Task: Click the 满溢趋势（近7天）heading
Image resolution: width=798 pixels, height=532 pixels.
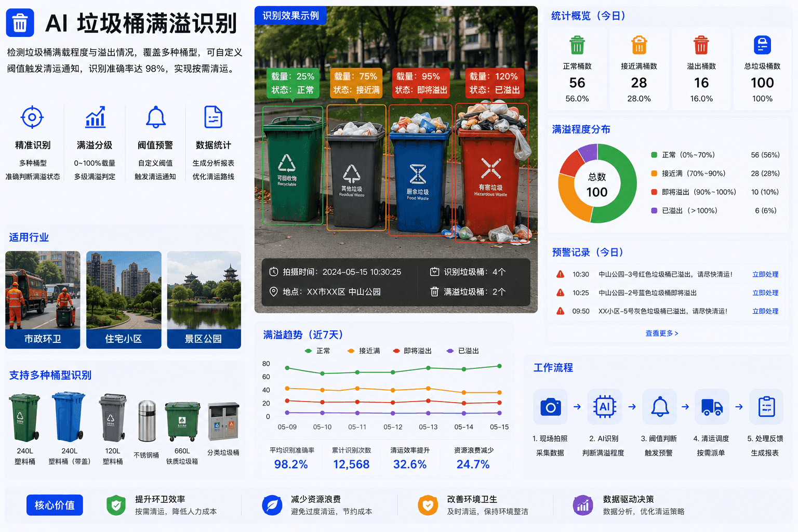Action: [x=303, y=335]
